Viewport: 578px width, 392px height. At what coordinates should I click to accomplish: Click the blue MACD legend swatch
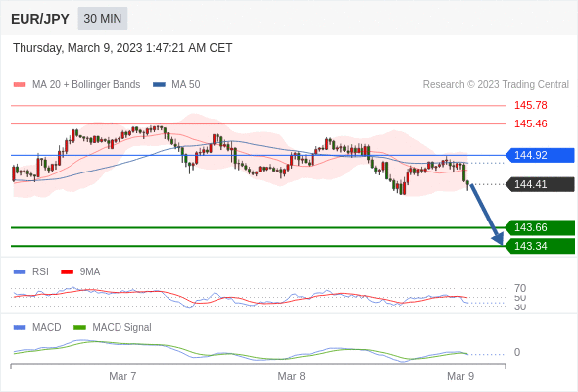(20, 328)
